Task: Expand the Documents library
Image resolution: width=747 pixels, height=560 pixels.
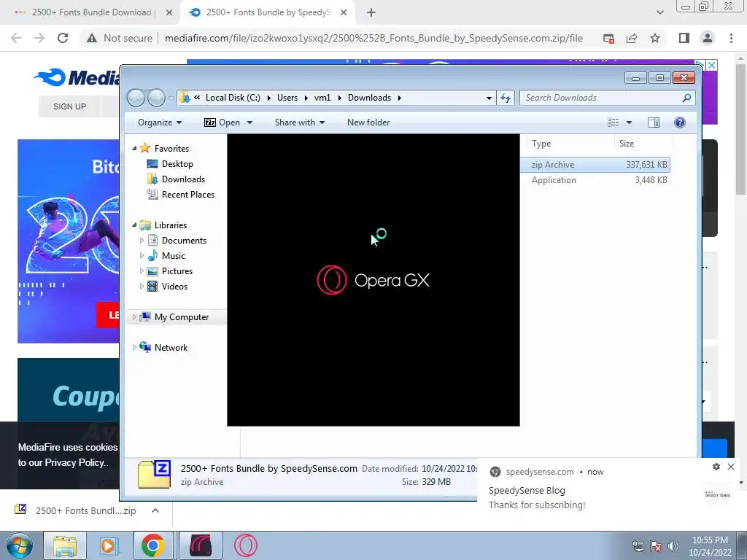Action: (x=142, y=241)
